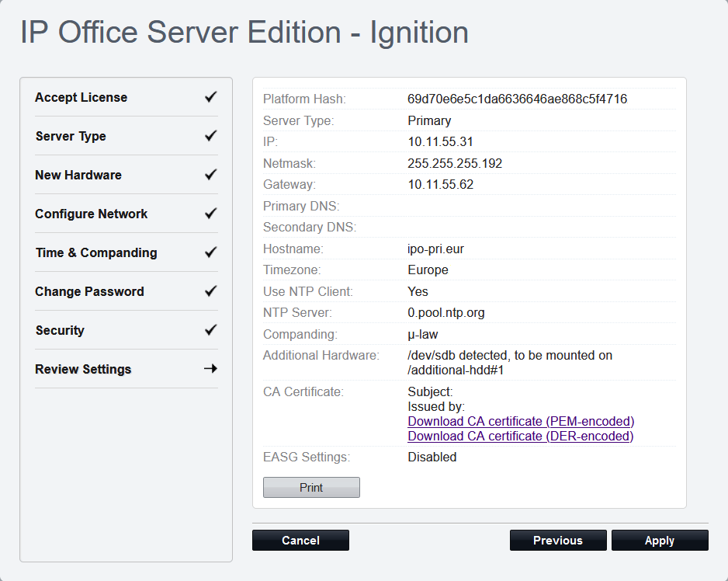The image size is (728, 581).
Task: Download CA certificate DER-encoded link
Action: pos(521,436)
